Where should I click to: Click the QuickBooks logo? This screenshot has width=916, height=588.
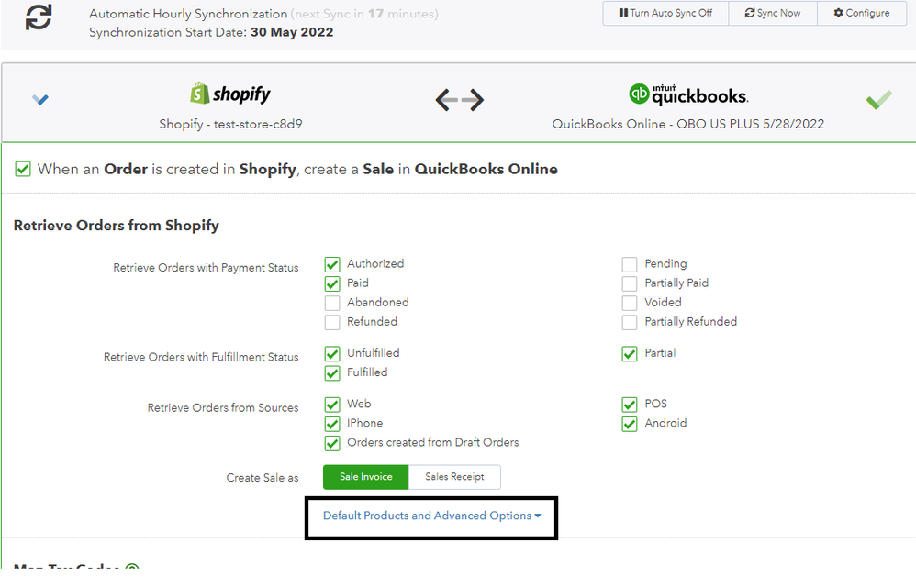tap(688, 94)
